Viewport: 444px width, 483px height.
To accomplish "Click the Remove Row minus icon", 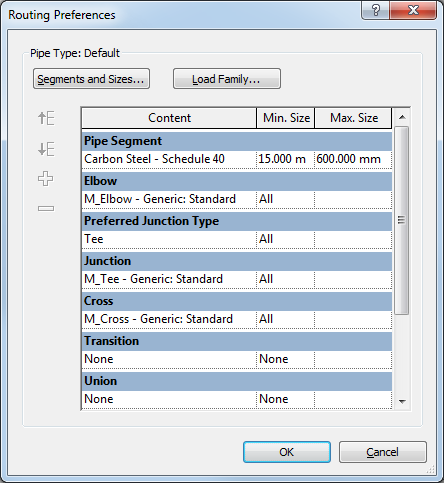I will 46,209.
